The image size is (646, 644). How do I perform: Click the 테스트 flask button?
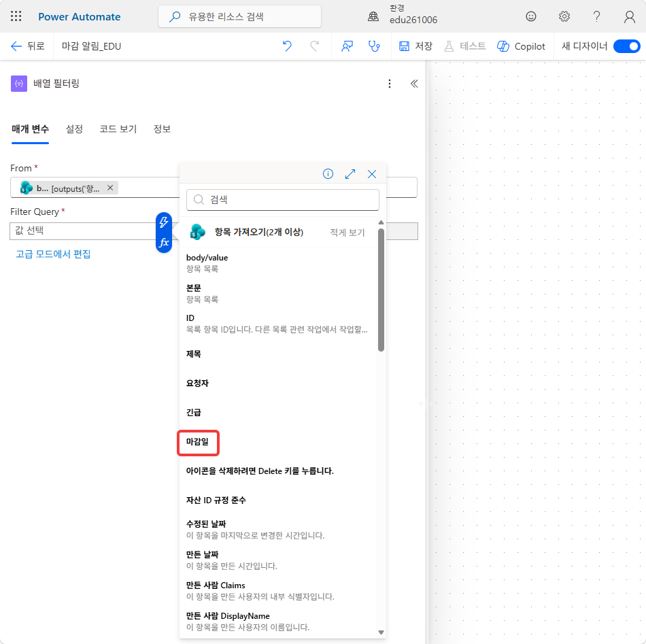tap(464, 46)
